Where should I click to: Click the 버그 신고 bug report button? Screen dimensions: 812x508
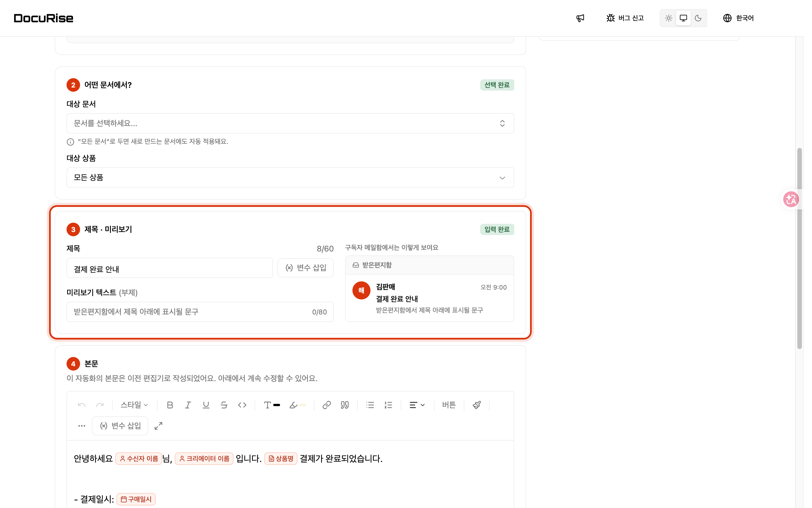tap(625, 18)
